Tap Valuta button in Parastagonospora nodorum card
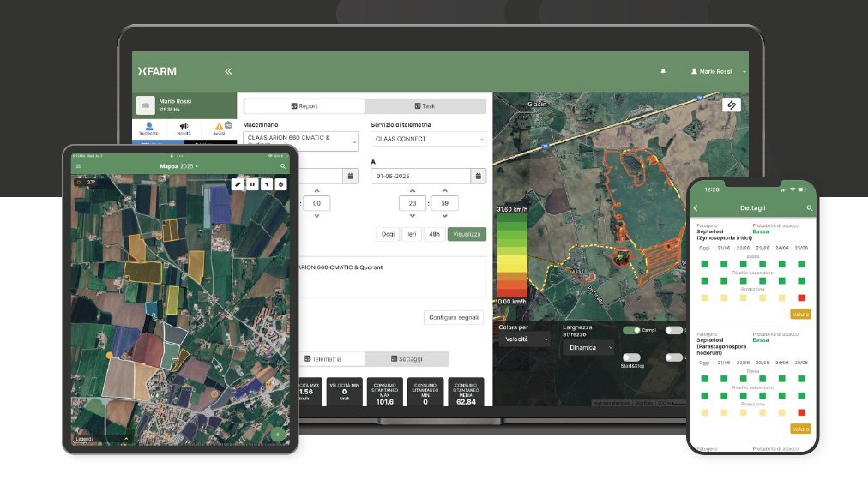The image size is (868, 498). (x=800, y=429)
